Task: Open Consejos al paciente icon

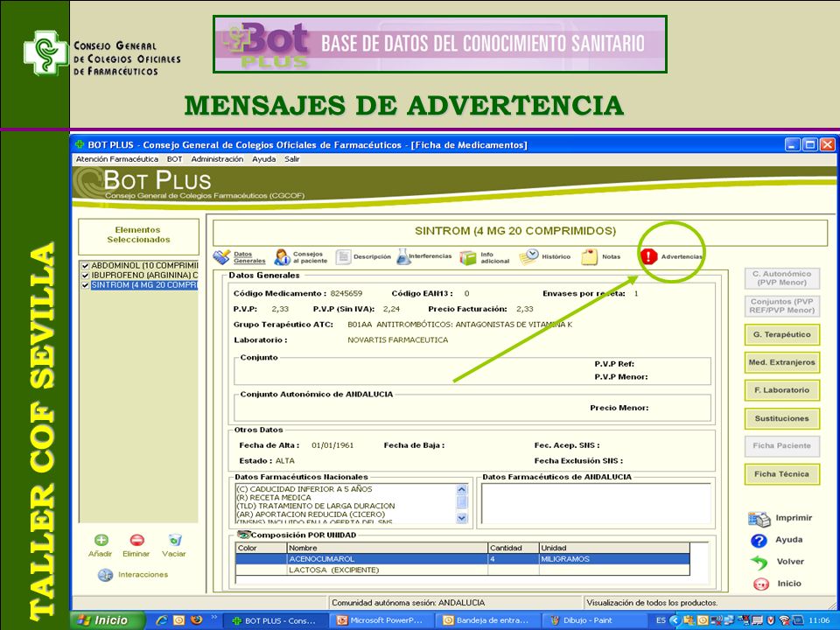Action: tap(282, 257)
